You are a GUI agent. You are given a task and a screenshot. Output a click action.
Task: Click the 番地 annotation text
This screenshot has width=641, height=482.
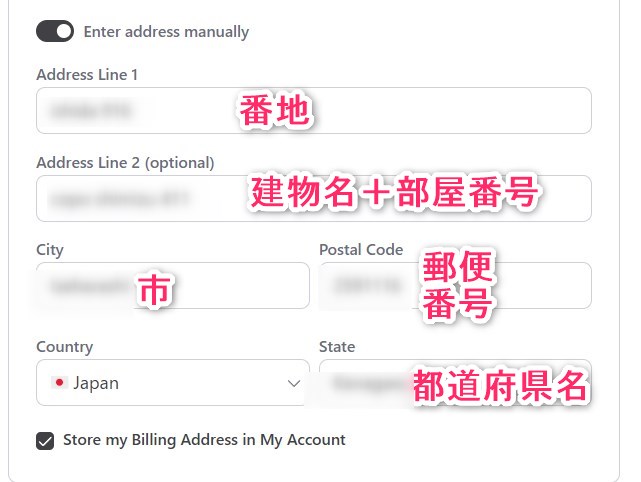(x=275, y=113)
